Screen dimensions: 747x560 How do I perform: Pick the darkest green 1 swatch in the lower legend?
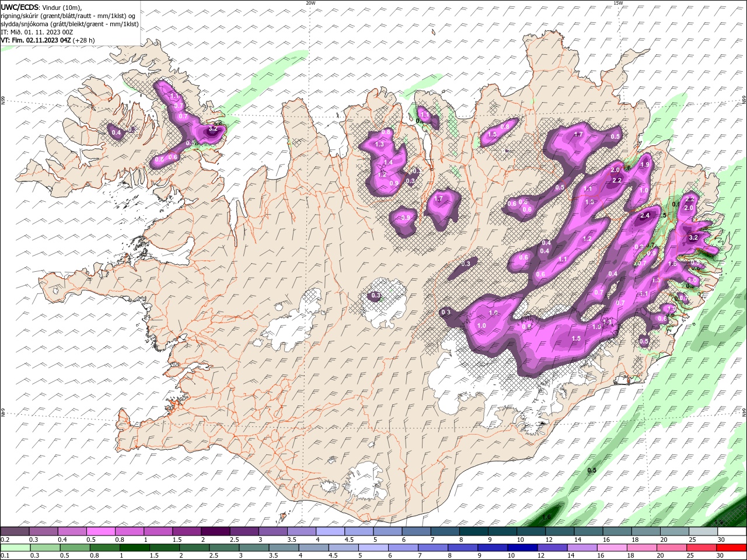[134, 548]
